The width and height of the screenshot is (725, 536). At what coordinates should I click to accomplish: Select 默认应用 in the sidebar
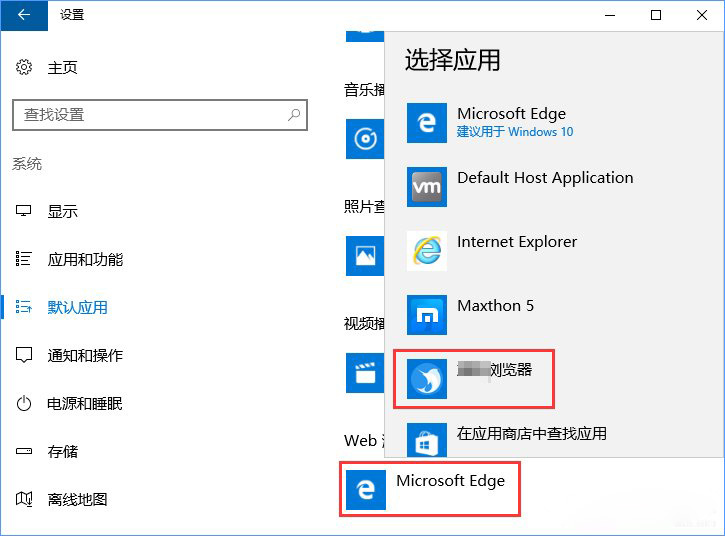tap(77, 307)
